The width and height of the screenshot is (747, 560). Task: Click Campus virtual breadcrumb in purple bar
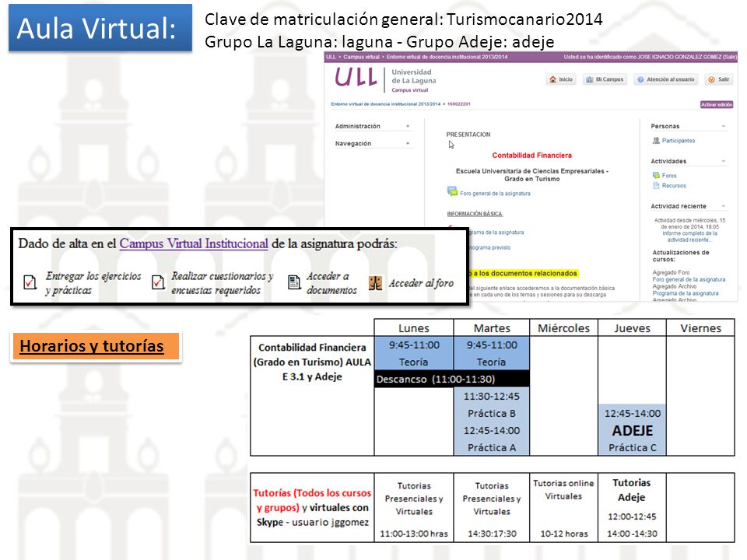pyautogui.click(x=361, y=57)
